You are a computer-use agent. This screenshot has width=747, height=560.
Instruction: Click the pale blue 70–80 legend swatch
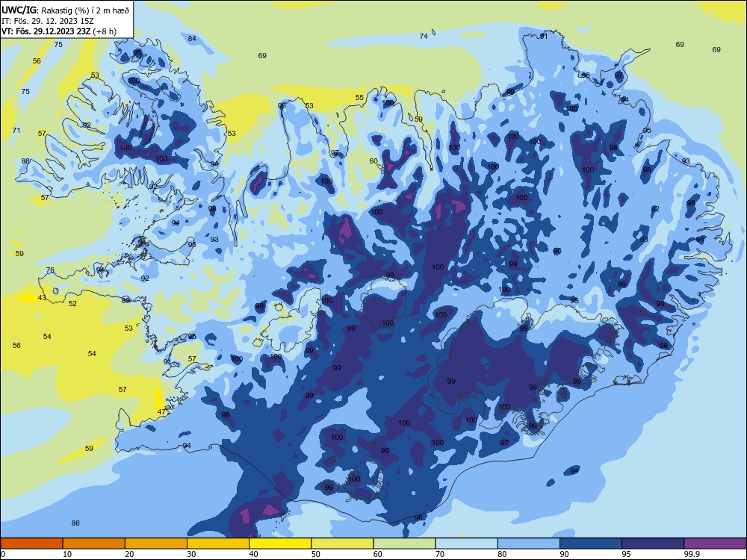466,544
